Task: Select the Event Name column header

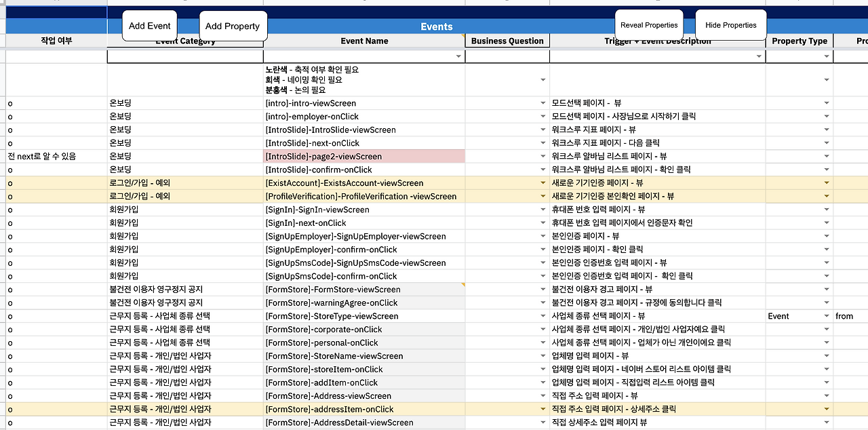Action: [364, 41]
